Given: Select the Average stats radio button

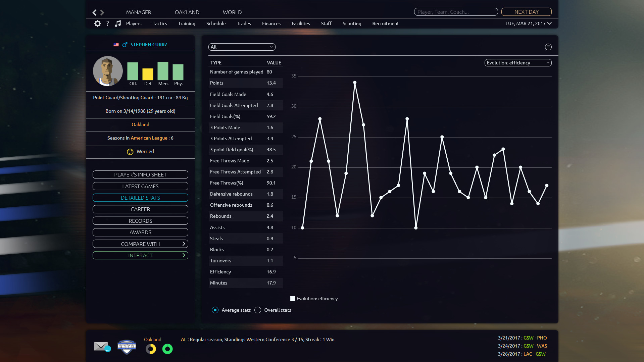Looking at the screenshot, I should coord(215,310).
